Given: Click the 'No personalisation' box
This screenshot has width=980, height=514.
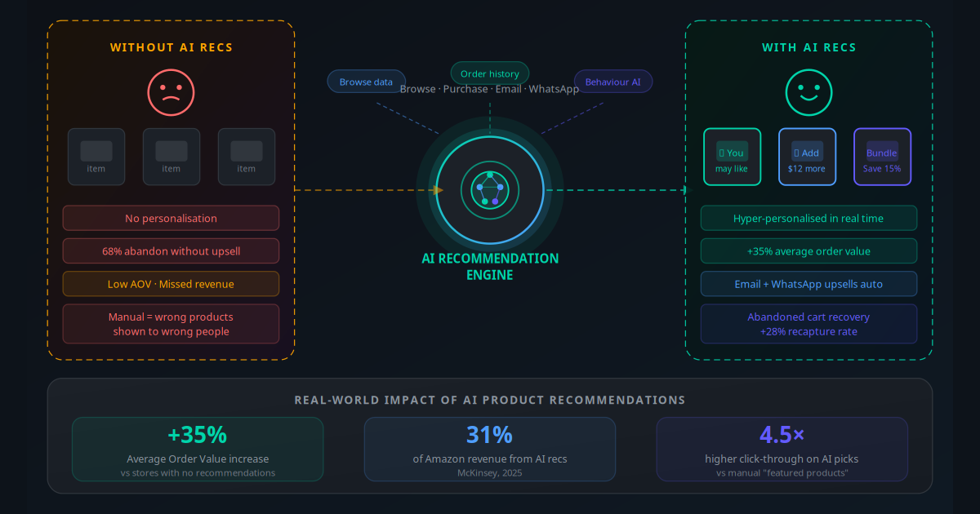Looking at the screenshot, I should (171, 218).
